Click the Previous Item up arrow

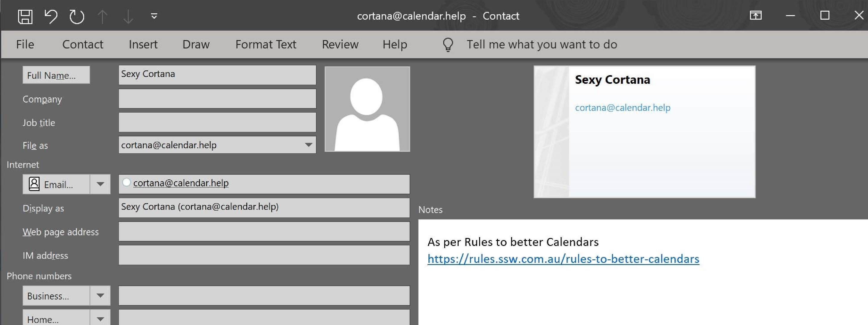[103, 16]
